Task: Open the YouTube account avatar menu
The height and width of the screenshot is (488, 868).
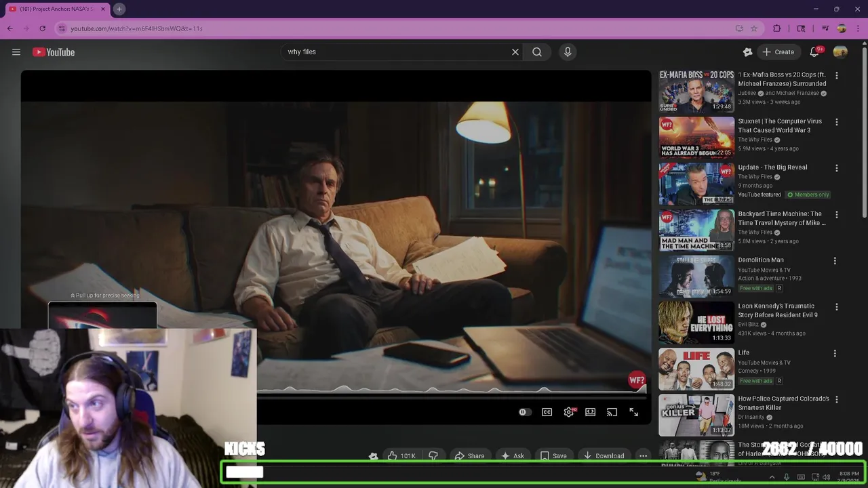Action: pyautogui.click(x=840, y=52)
